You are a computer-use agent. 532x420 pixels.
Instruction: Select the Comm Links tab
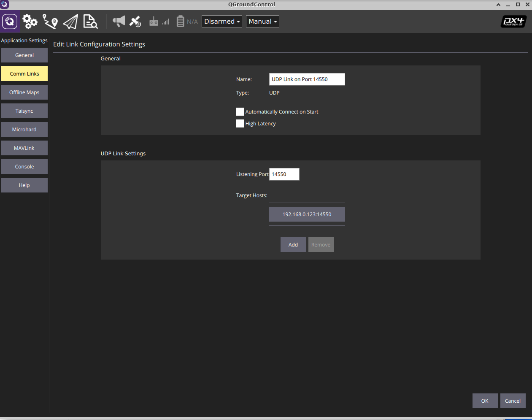coord(24,74)
